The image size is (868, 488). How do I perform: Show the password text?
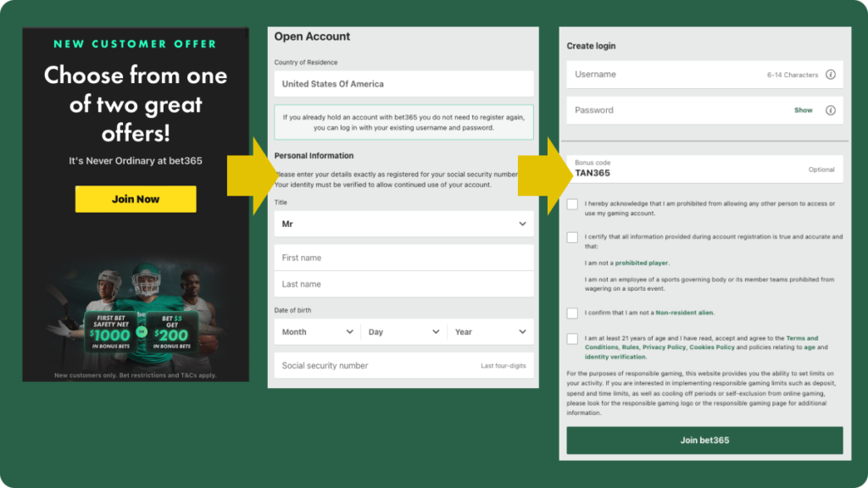coord(804,110)
